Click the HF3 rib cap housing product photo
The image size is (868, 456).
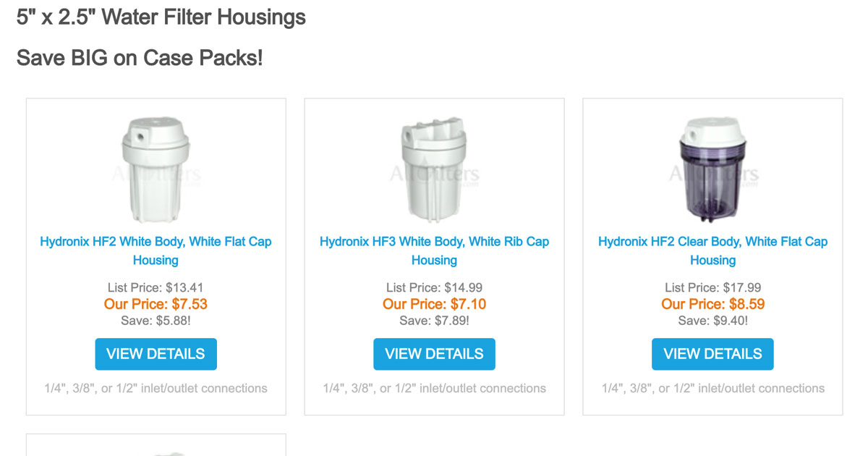click(x=434, y=163)
